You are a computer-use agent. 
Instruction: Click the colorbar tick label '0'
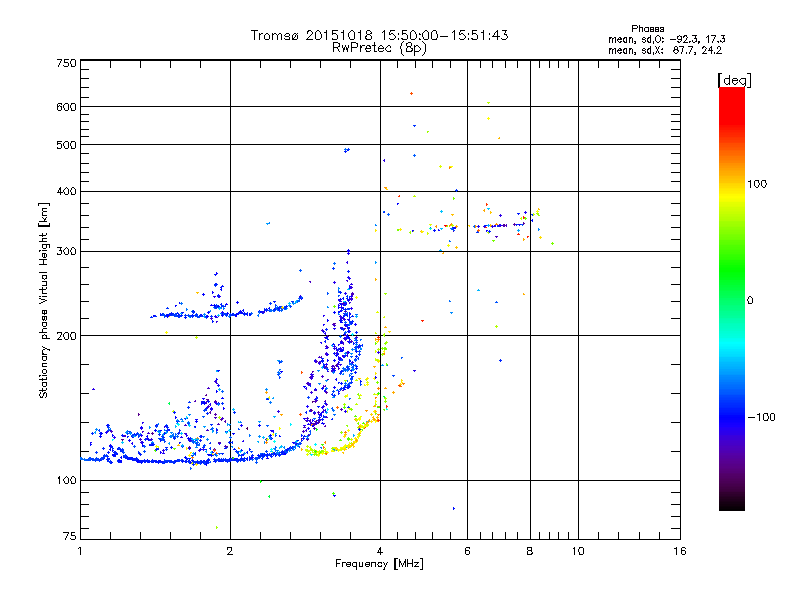[750, 300]
